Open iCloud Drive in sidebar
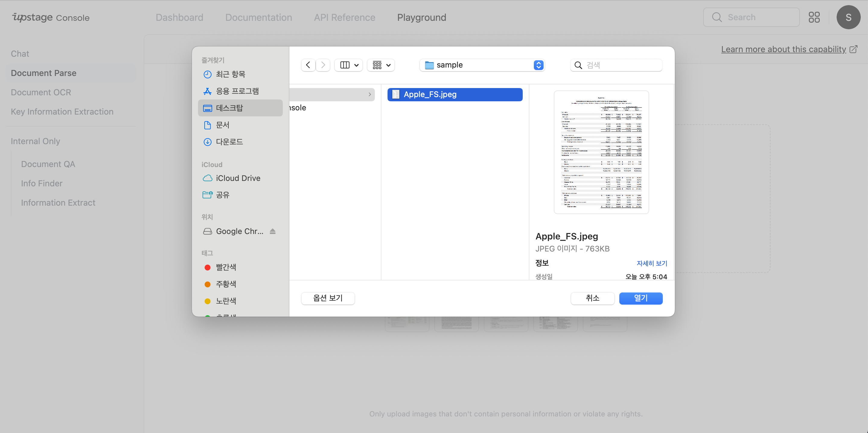This screenshot has width=868, height=433. [238, 178]
